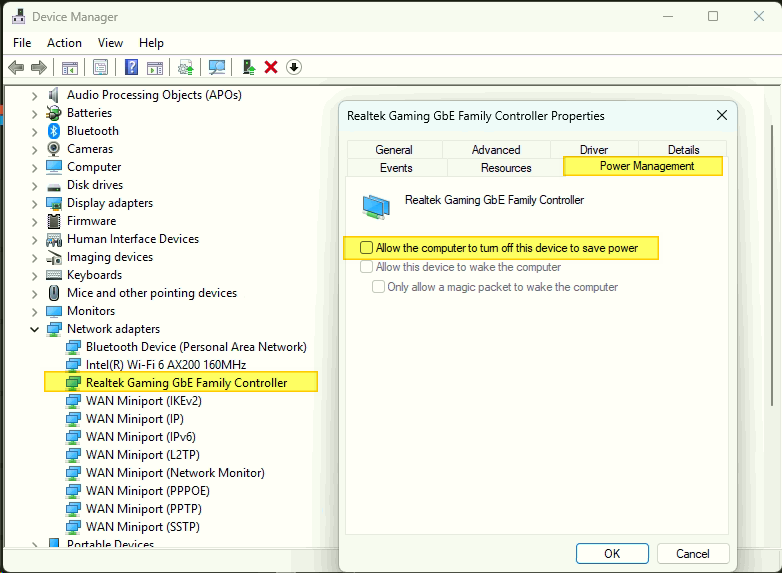The image size is (782, 573).
Task: Click the Show/Hide Console Tree toolbar icon
Action: [x=69, y=67]
